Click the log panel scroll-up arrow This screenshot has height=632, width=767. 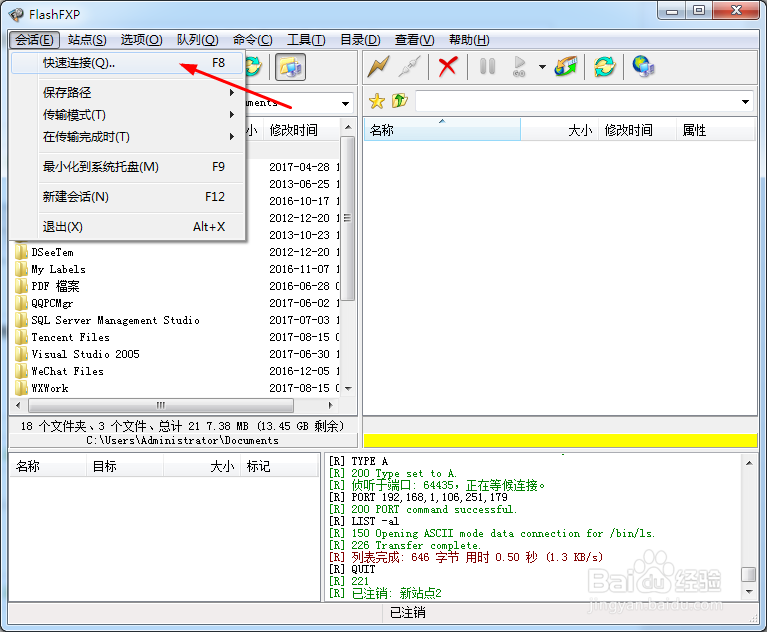749,463
